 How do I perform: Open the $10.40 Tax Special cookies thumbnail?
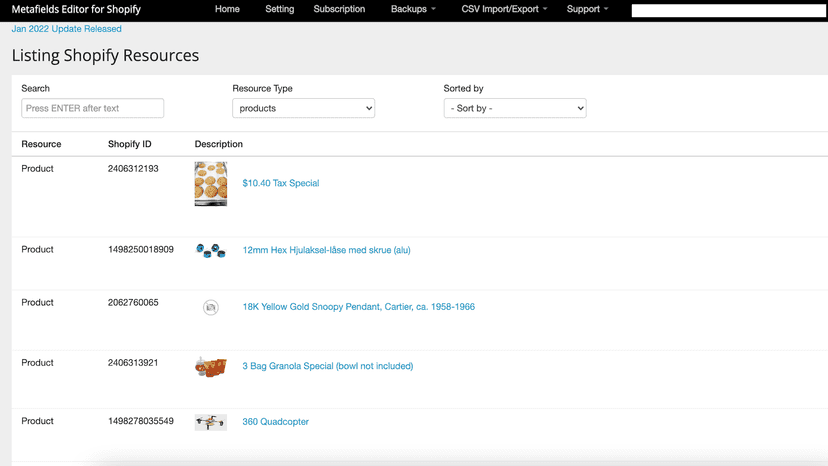point(211,184)
